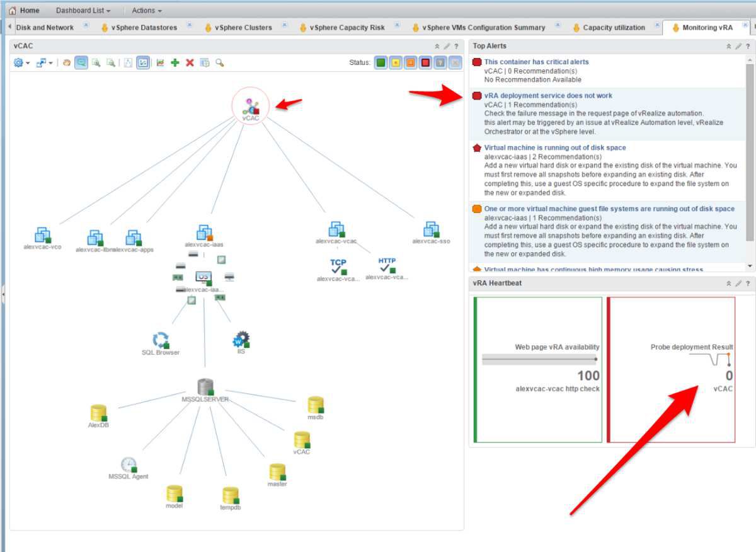Open 'vRA deployment service does not work' alert
This screenshot has width=756, height=552.
pyautogui.click(x=548, y=96)
